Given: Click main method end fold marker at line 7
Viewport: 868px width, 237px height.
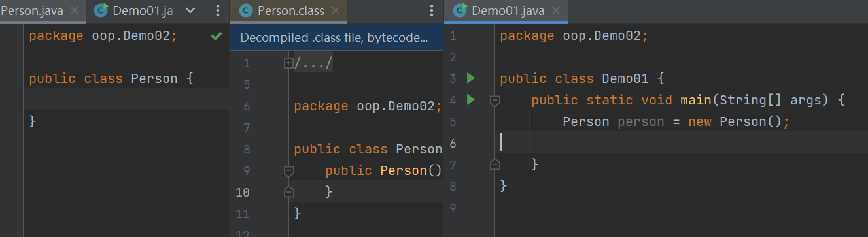Looking at the screenshot, I should pos(495,164).
